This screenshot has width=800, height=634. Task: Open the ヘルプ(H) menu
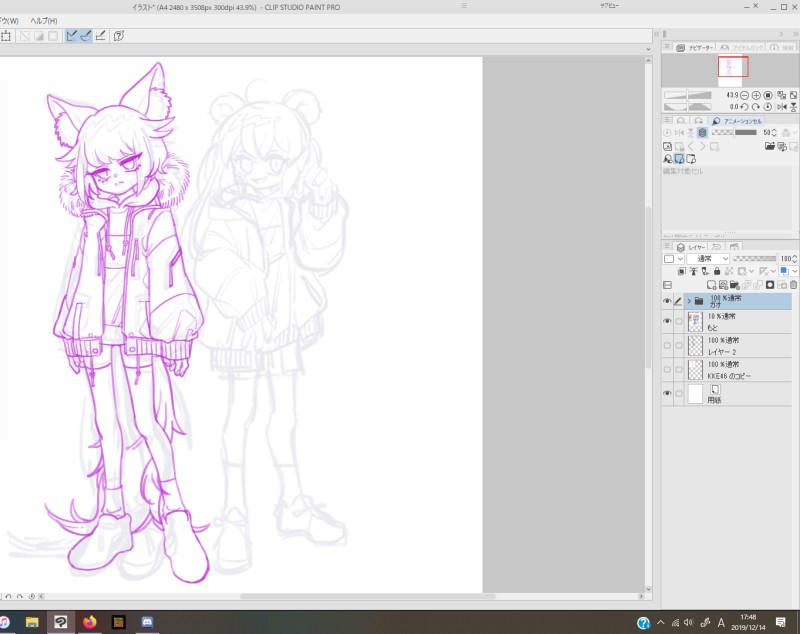[x=44, y=21]
